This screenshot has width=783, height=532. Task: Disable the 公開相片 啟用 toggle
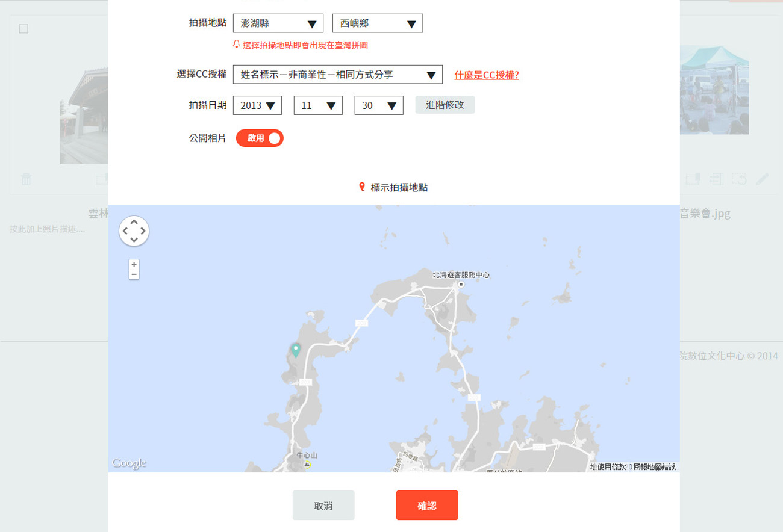[x=259, y=138]
